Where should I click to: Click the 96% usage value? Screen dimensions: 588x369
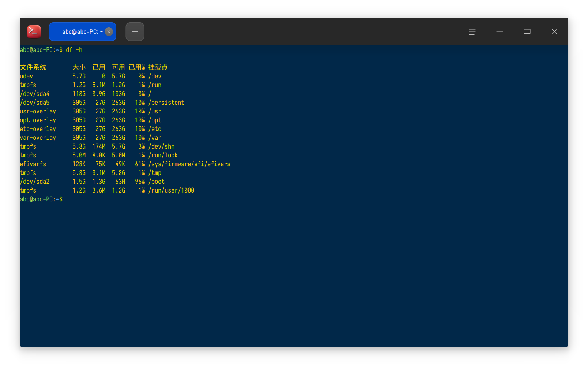coord(140,182)
